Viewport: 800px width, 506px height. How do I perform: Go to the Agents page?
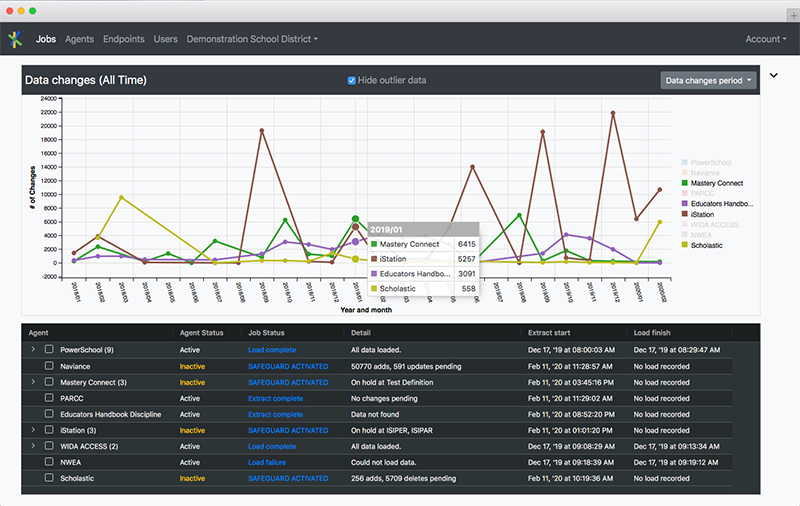(79, 39)
